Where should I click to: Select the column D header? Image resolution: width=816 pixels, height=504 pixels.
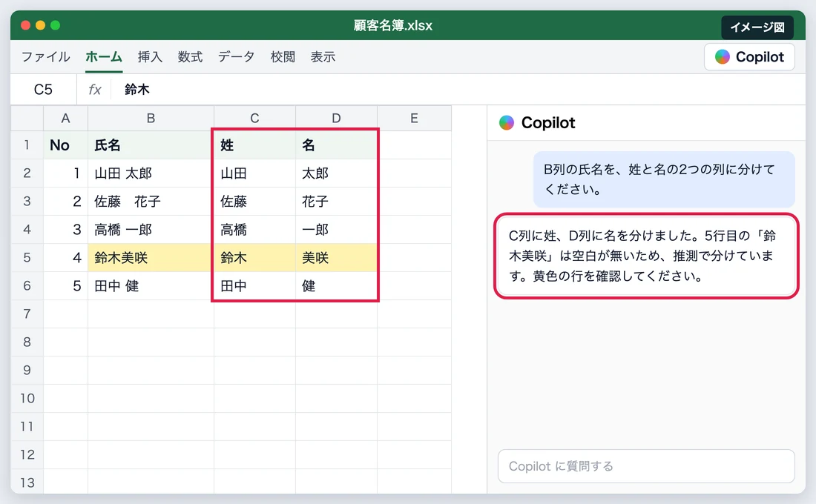pos(336,118)
